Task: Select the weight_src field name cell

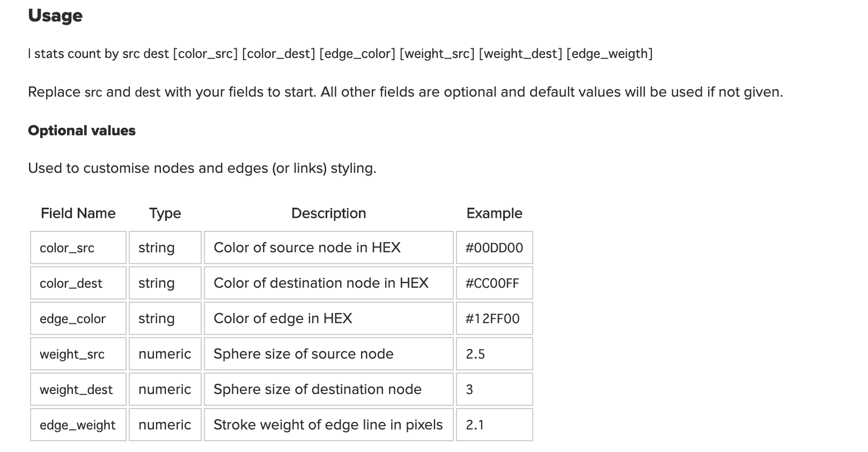Action: (78, 354)
